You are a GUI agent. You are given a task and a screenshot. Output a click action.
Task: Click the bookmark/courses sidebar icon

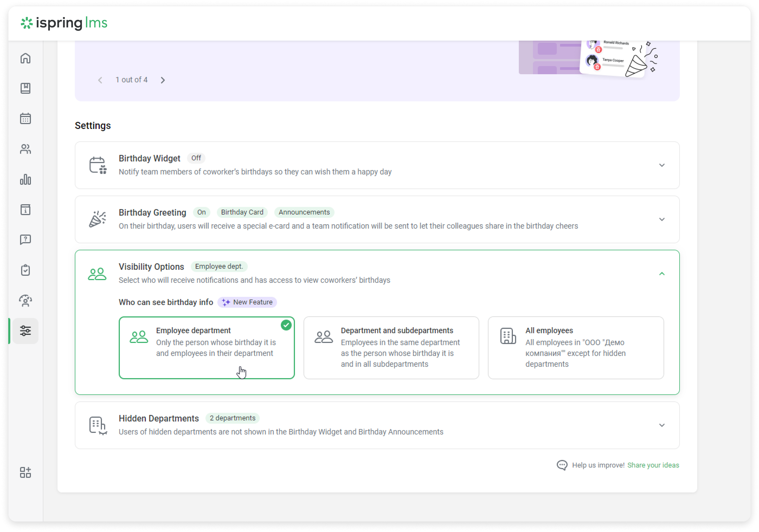[25, 88]
